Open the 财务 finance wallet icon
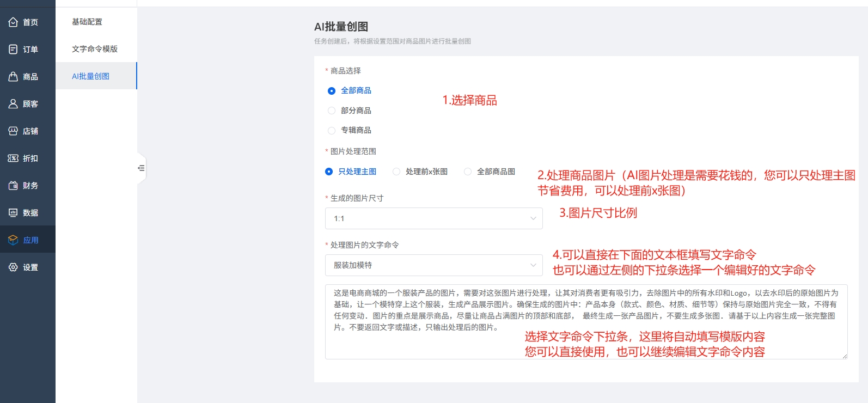868x403 pixels. click(13, 186)
